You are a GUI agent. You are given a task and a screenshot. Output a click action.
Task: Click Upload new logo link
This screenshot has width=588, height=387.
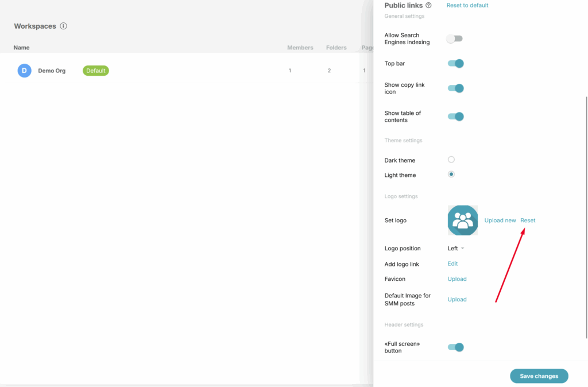(500, 220)
